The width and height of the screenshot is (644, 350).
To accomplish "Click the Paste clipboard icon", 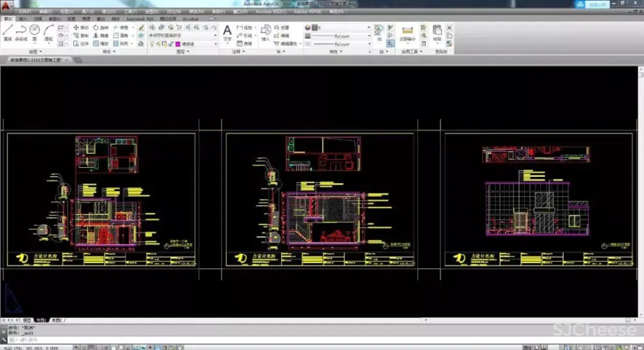I will tap(437, 32).
